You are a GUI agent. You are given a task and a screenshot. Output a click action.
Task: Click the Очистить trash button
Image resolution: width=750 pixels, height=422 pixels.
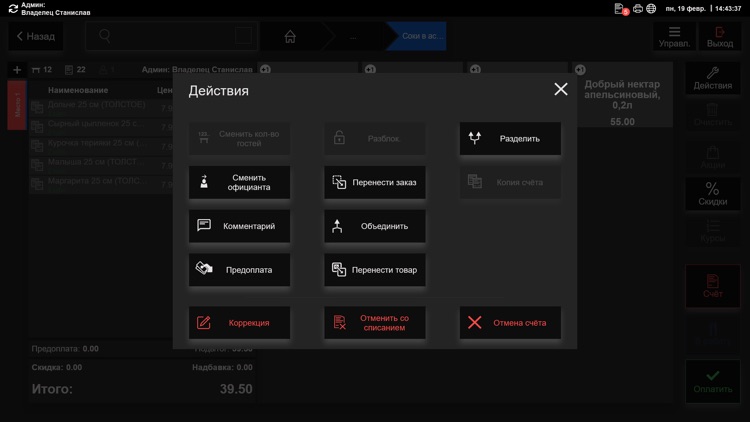click(713, 115)
